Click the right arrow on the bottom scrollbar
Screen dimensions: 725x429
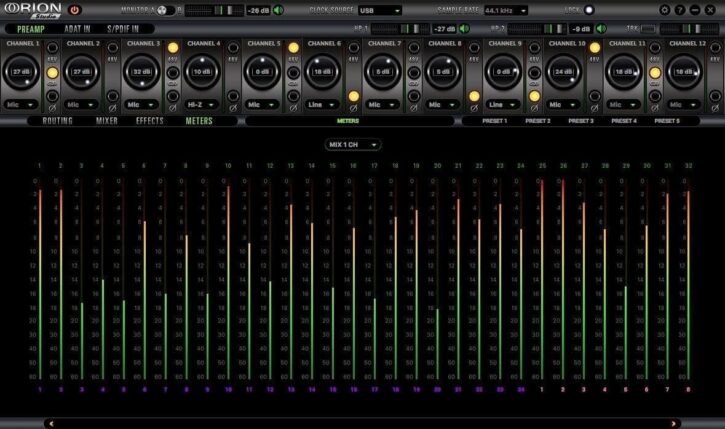(x=673, y=423)
